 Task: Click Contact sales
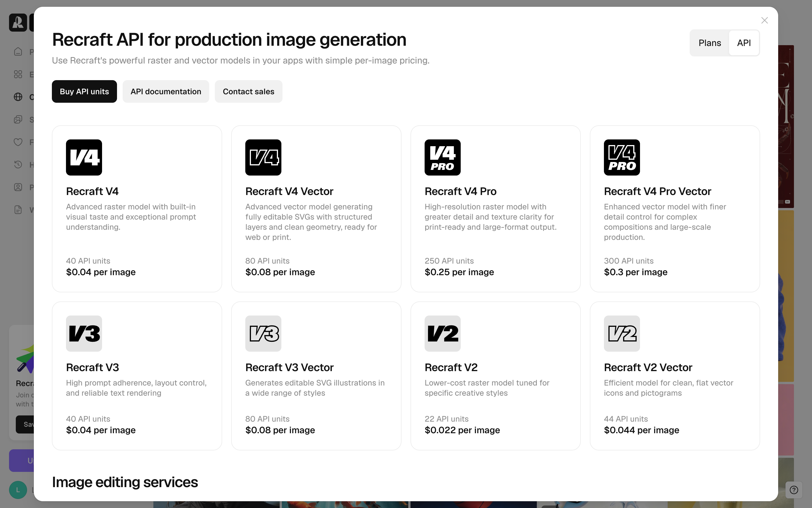coord(248,91)
